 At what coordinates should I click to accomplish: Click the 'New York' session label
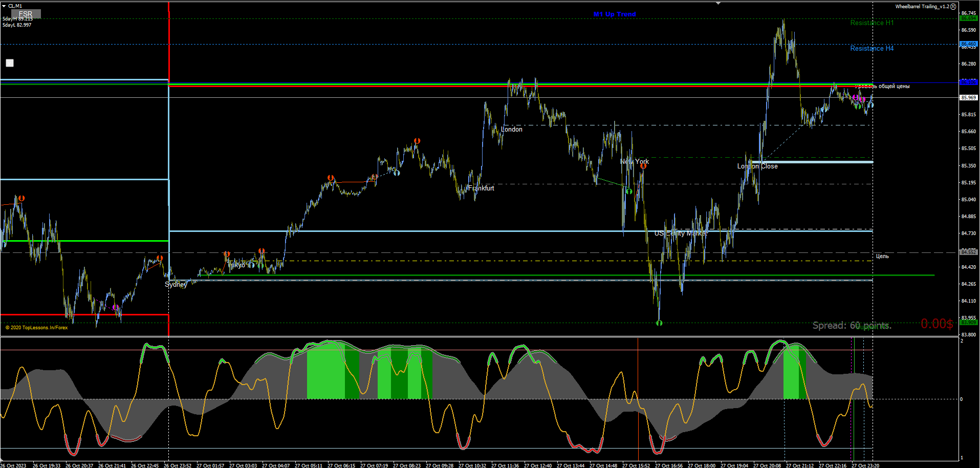tap(635, 161)
